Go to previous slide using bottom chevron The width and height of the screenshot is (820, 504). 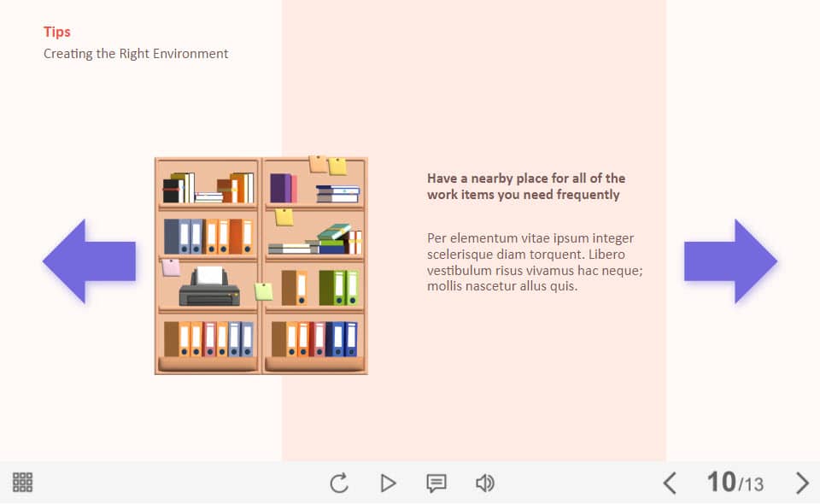click(670, 483)
